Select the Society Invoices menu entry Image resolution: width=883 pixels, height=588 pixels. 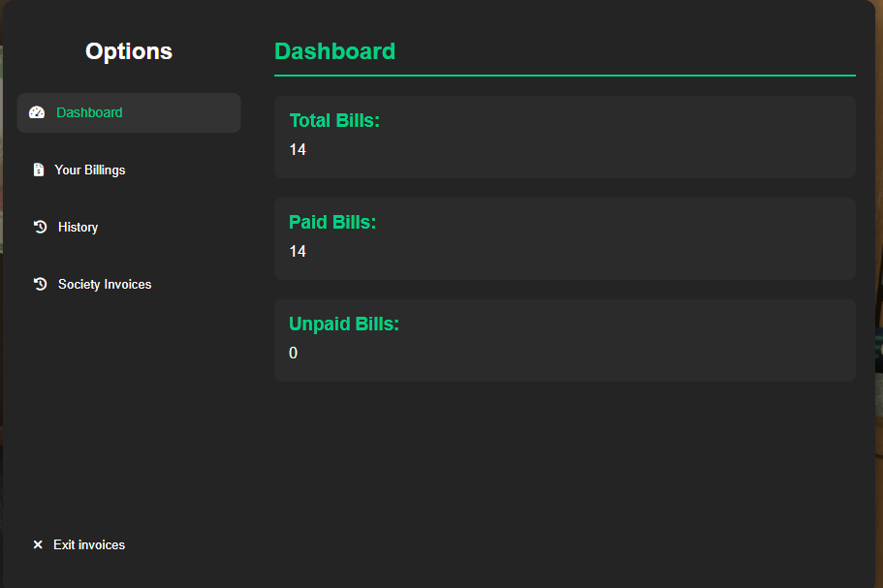105,285
